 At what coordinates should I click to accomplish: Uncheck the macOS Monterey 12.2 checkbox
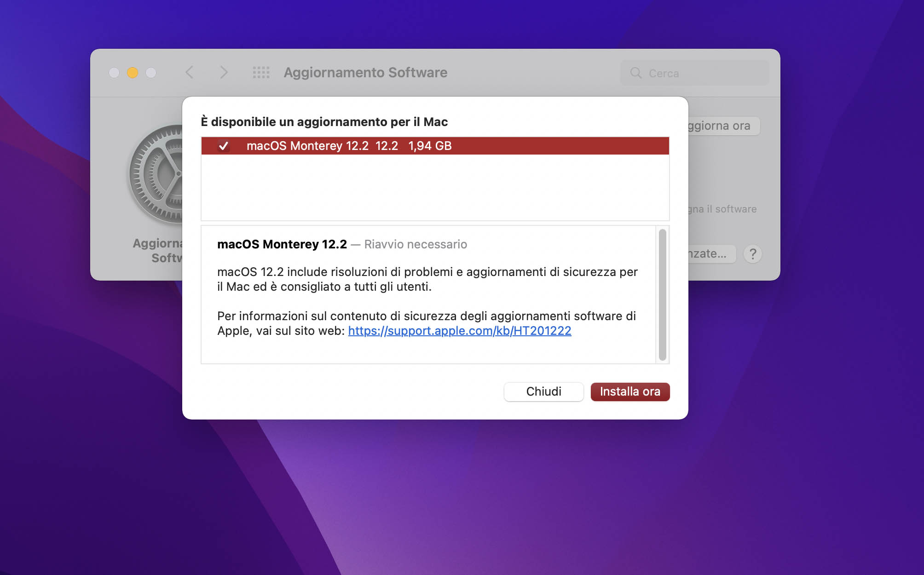point(224,146)
